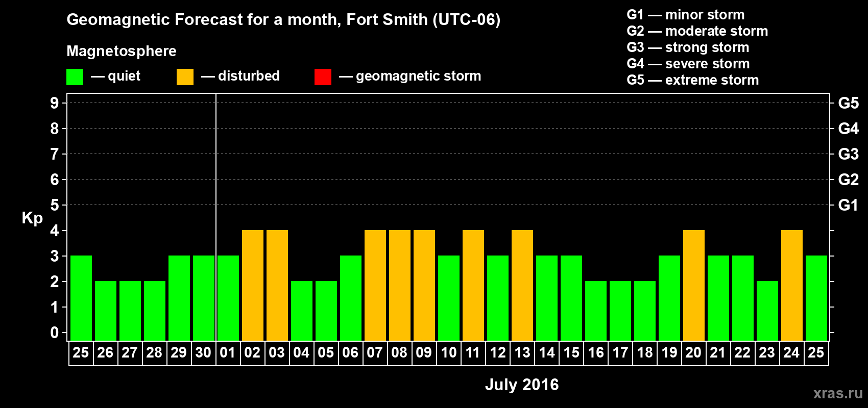Click the date label 14 on axis
868x408 pixels.
tap(546, 352)
